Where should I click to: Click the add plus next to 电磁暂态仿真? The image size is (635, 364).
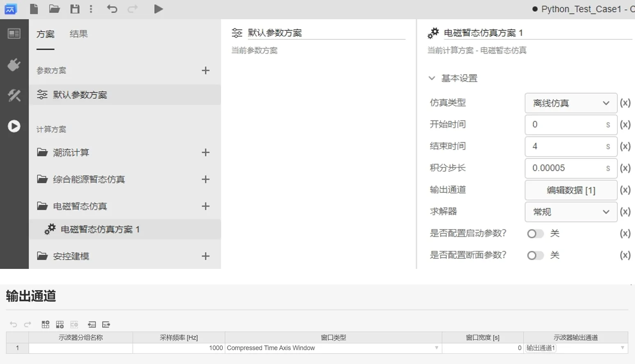[x=206, y=206]
